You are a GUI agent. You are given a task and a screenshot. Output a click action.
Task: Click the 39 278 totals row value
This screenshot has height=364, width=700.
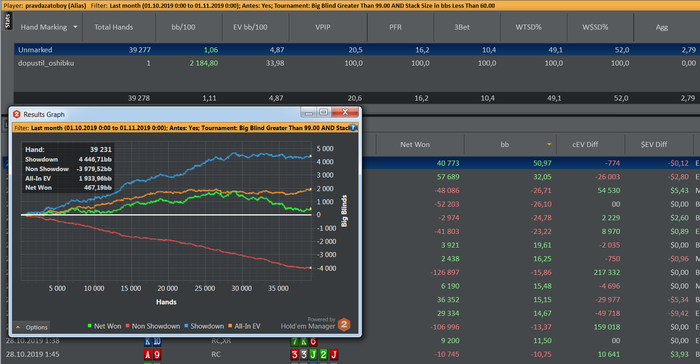point(139,98)
